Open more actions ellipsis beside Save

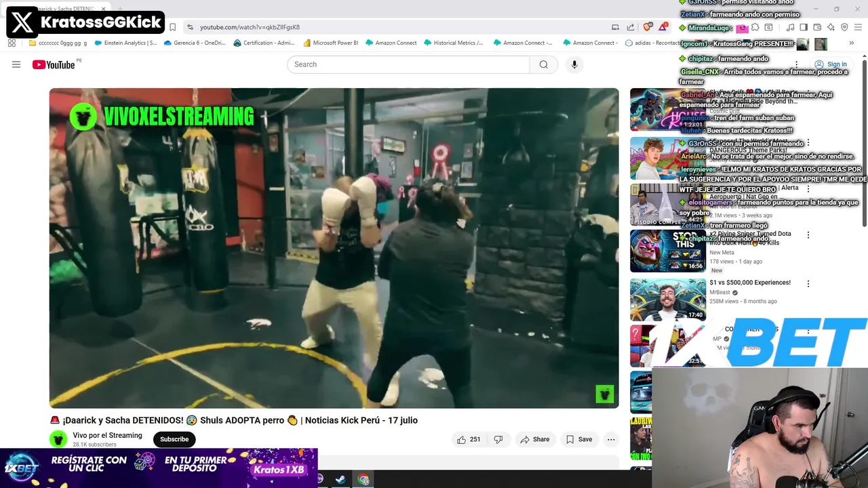(x=611, y=439)
